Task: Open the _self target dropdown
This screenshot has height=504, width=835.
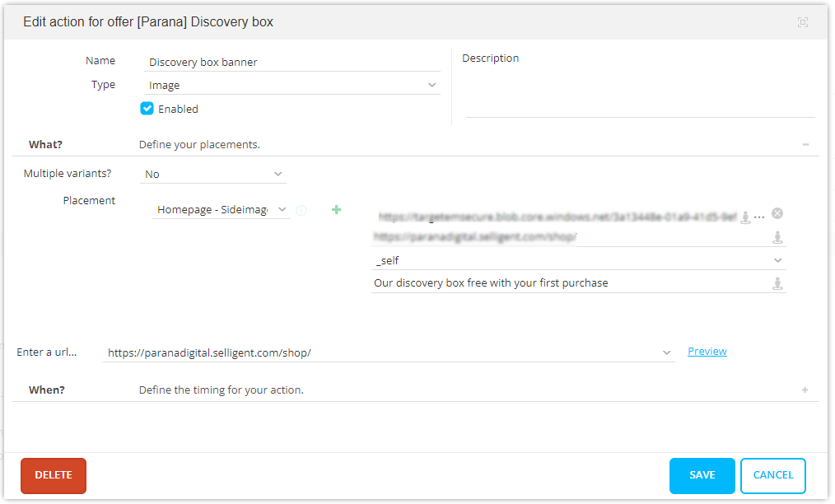Action: tap(578, 260)
